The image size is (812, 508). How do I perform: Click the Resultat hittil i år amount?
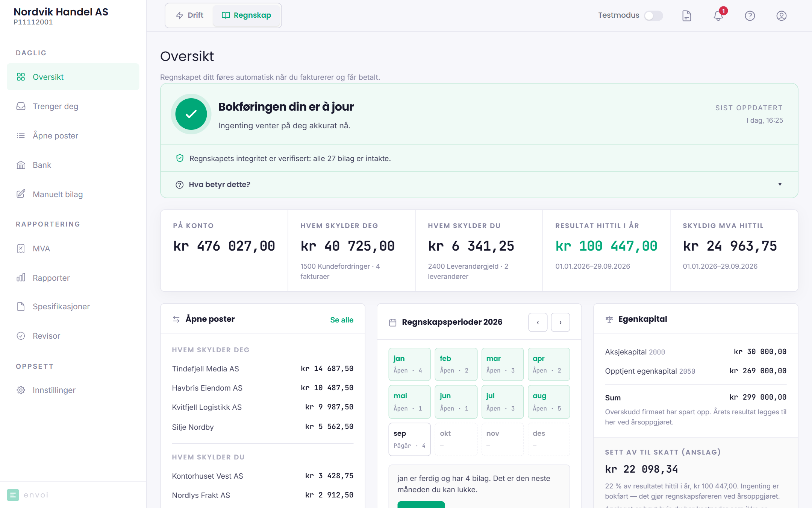[x=606, y=246]
